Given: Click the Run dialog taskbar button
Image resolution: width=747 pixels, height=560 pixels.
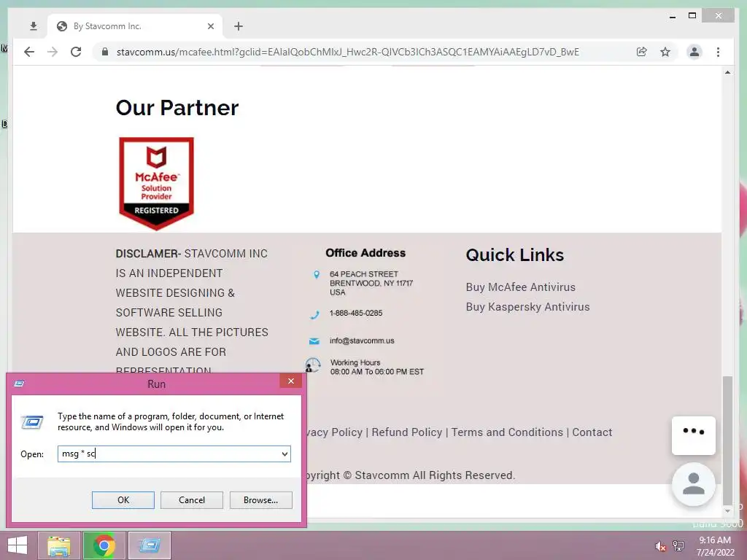Looking at the screenshot, I should coord(149,545).
